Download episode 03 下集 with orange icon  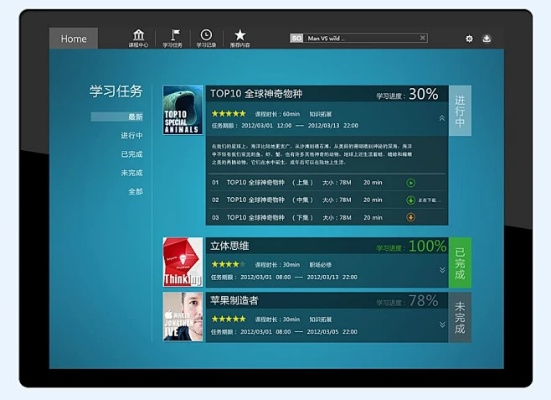point(410,217)
